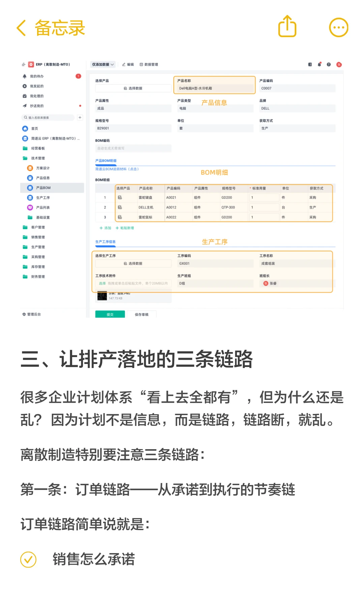
Task: Switch to the 产品BOM明细 tab
Action: click(106, 161)
